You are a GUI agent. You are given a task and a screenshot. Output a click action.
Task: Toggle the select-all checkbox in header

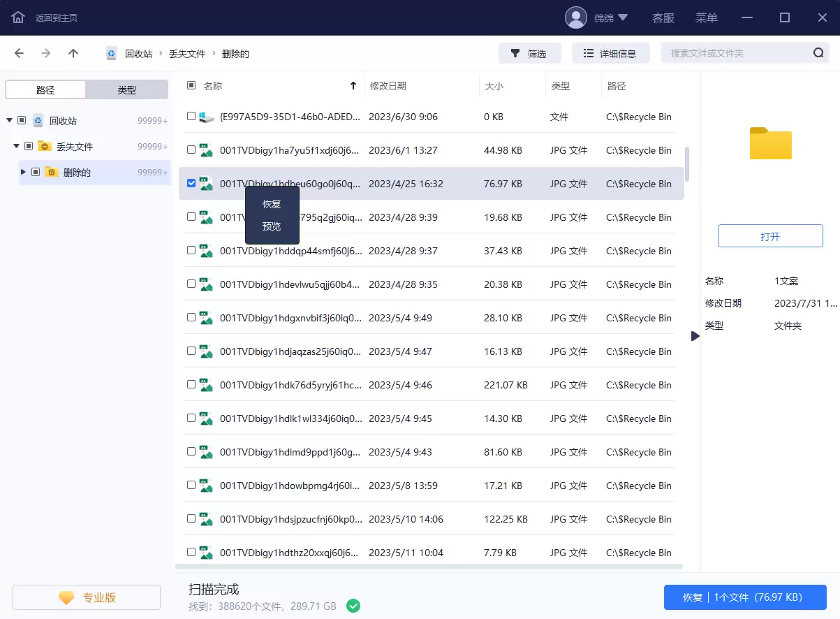pyautogui.click(x=191, y=85)
